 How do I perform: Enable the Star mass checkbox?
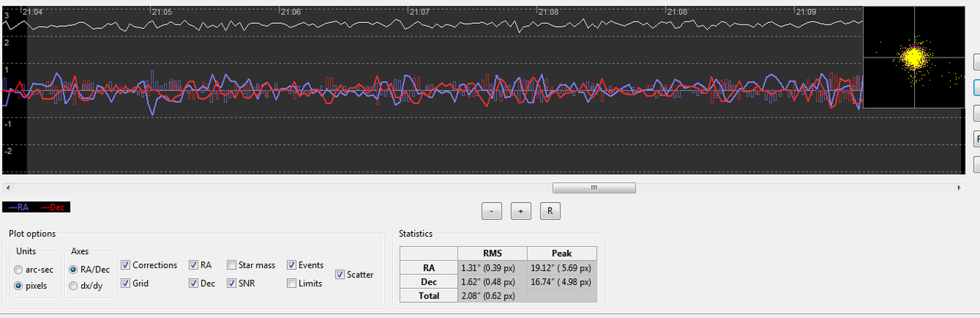231,265
